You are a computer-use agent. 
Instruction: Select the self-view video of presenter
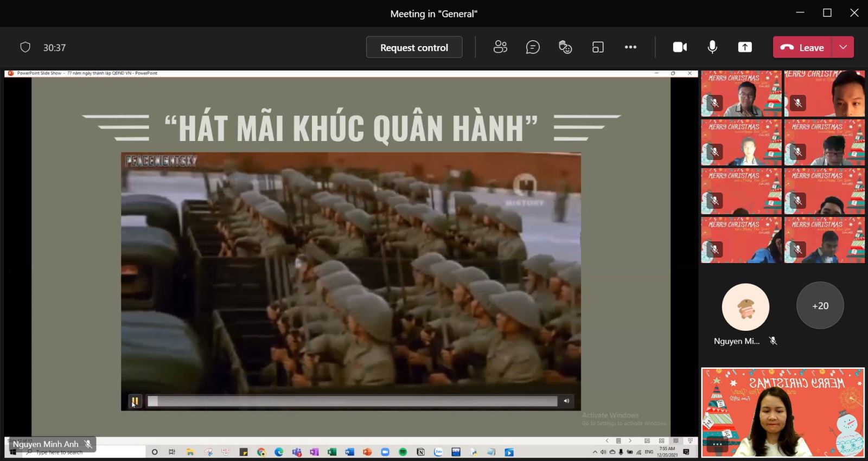[x=783, y=412]
